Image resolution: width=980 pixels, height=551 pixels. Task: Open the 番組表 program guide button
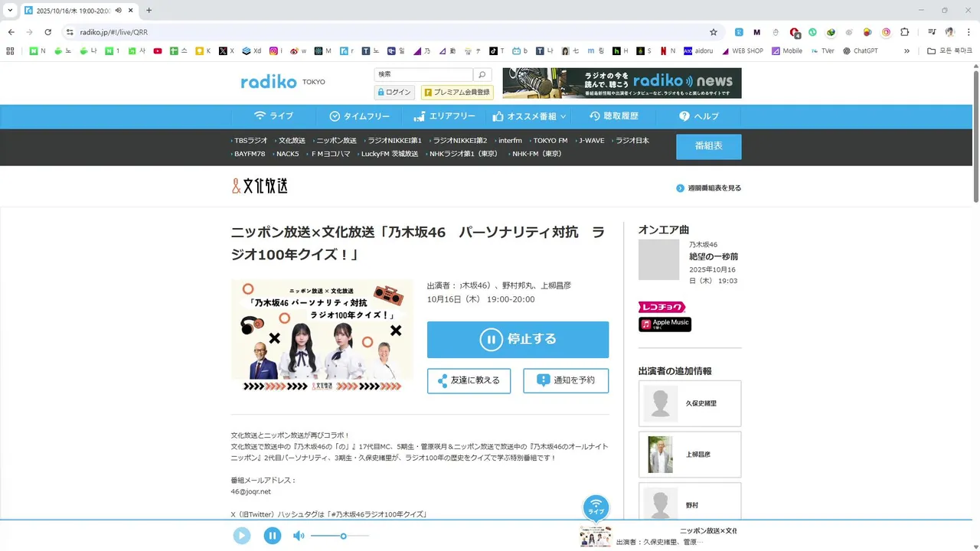click(708, 146)
